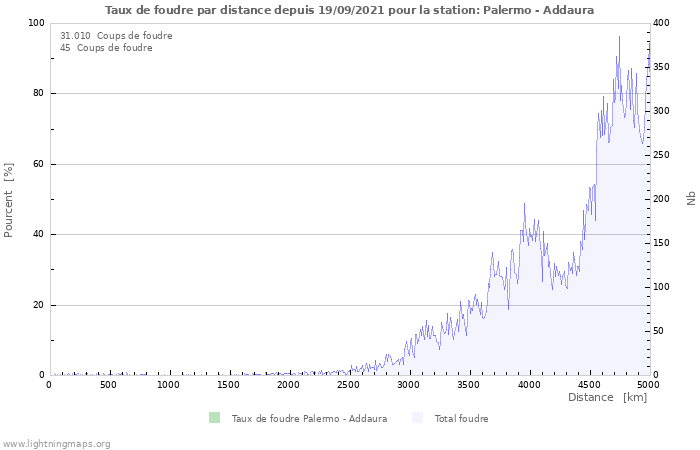Viewport: 700px width, 450px height.
Task: Open the www.lightningmaps.org watermark link
Action: (x=56, y=443)
